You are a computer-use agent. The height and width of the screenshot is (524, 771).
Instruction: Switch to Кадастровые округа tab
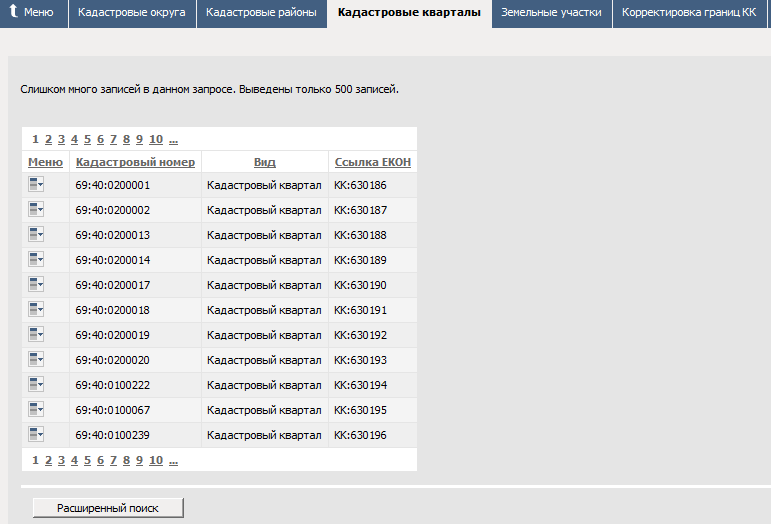(x=132, y=13)
